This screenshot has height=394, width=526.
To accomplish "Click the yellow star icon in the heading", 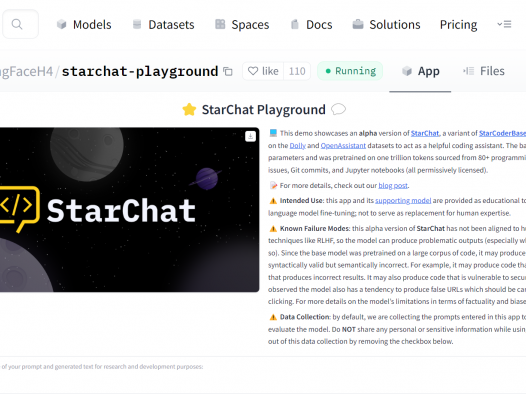I will coord(189,109).
